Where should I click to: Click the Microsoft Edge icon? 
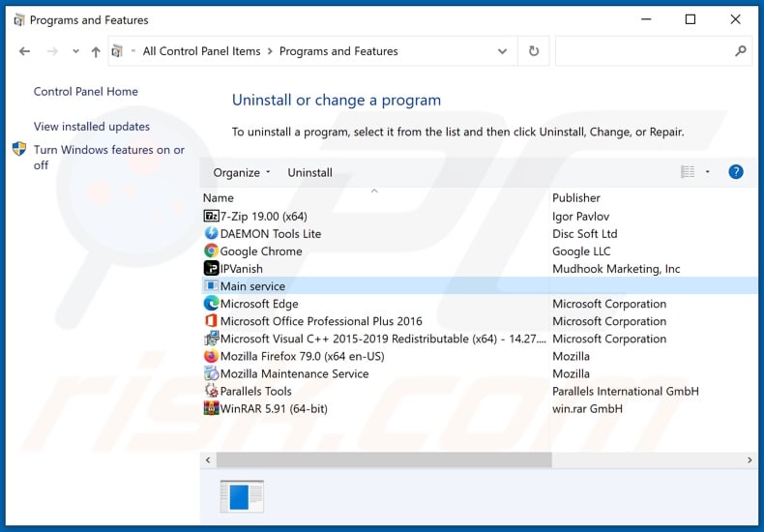211,304
